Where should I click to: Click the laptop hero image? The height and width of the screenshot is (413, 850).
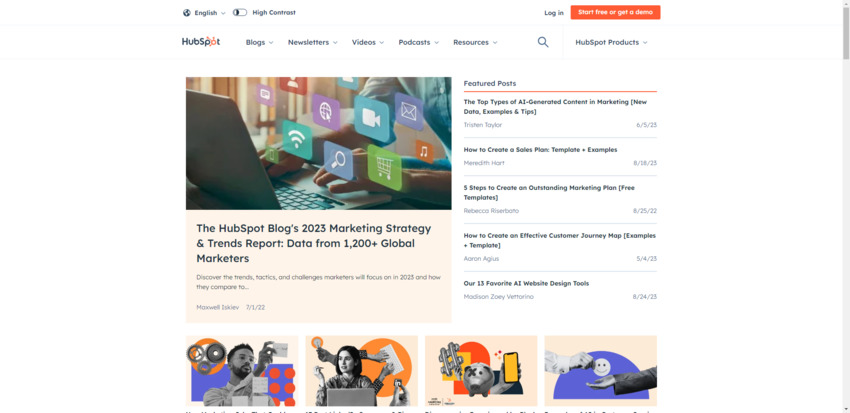318,143
